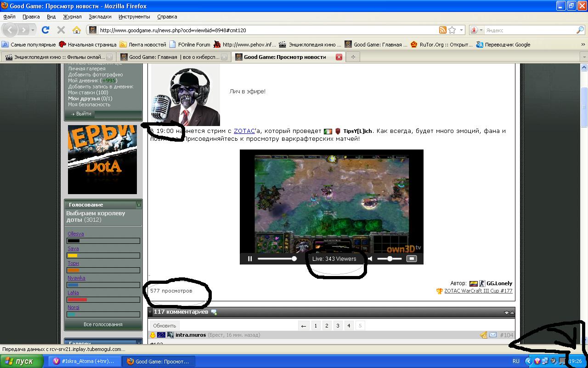Open the history dropdown next to Forward button
The height and width of the screenshot is (368, 588).
pos(33,30)
